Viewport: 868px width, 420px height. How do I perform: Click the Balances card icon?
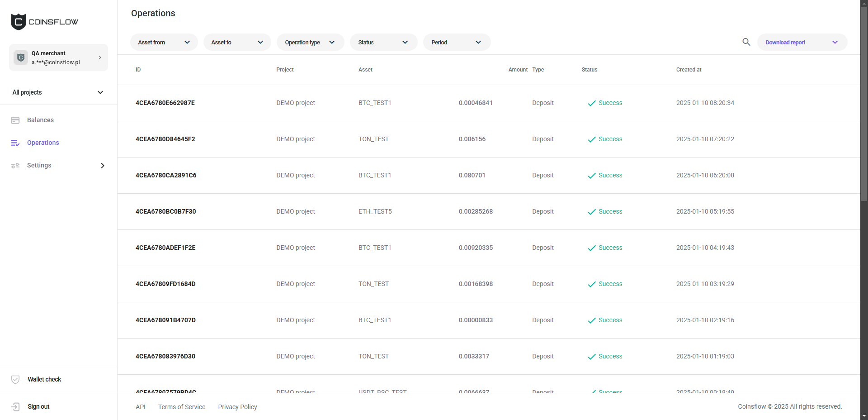click(15, 120)
